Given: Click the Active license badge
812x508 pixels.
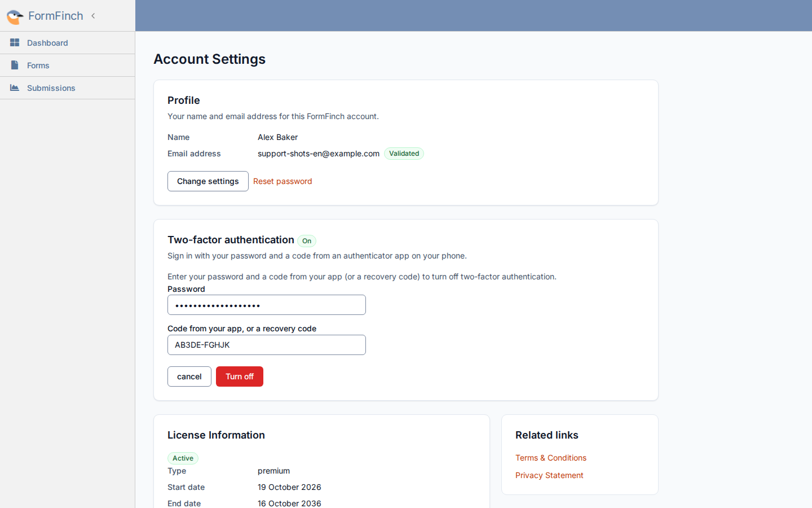Looking at the screenshot, I should tap(183, 458).
